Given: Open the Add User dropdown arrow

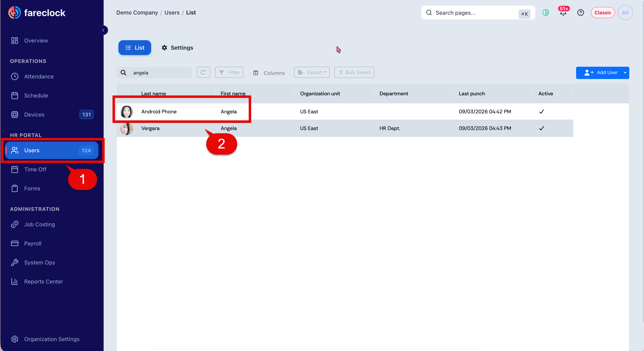Looking at the screenshot, I should (625, 73).
